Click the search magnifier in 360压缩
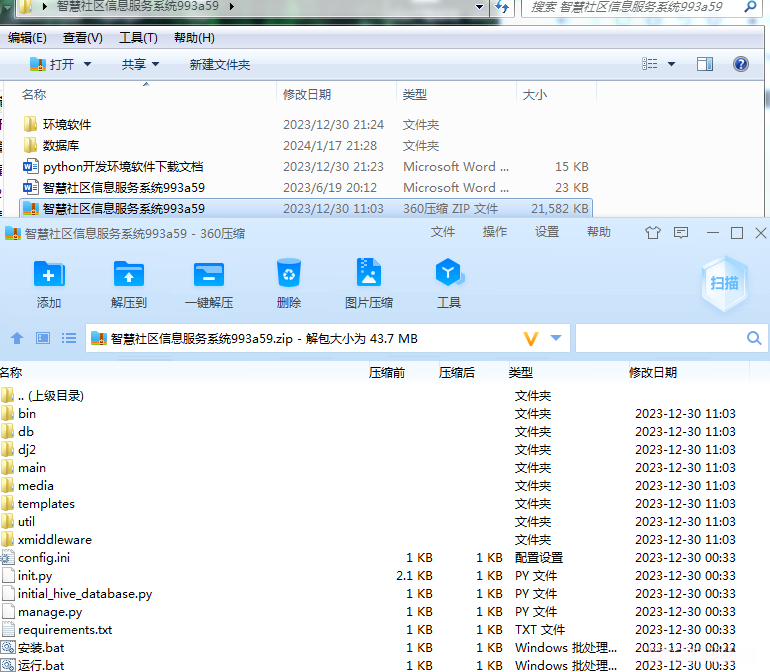Screen dimensions: 770x672 click(x=754, y=338)
